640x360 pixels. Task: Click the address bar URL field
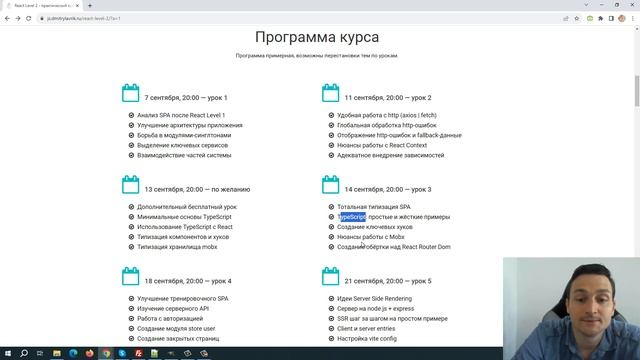point(300,18)
